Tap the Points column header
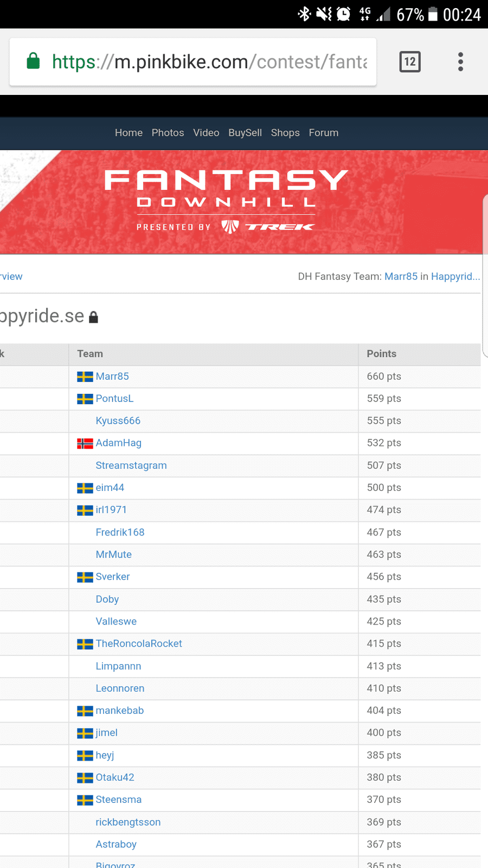This screenshot has height=868, width=488. pyautogui.click(x=381, y=354)
